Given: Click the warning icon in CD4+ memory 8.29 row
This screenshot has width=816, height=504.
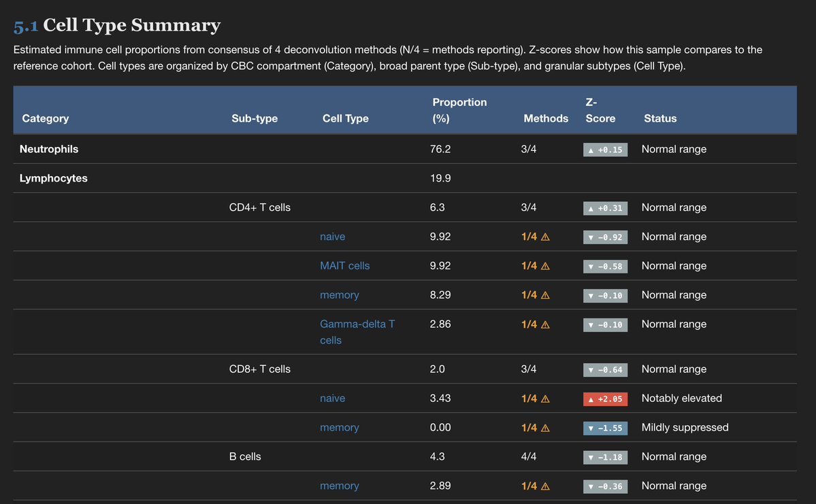Looking at the screenshot, I should (x=545, y=295).
